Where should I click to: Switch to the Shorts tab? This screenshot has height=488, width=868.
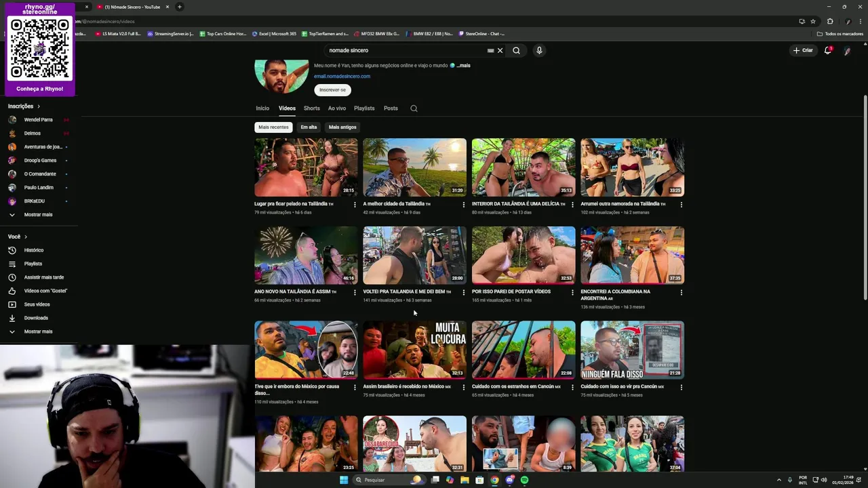pos(312,108)
